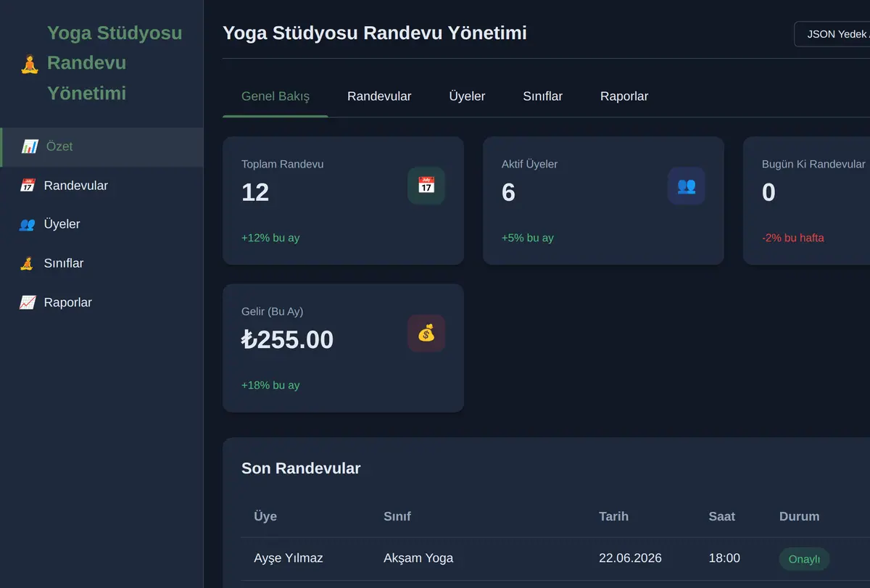Screen dimensions: 870x588
Task: Click the +5% bu ay text
Action: (528, 238)
